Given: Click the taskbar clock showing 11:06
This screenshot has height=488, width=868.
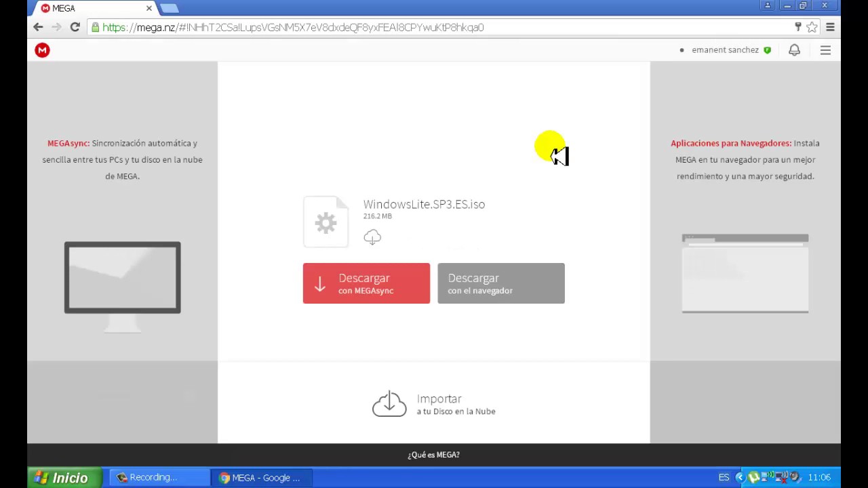Looking at the screenshot, I should click(x=819, y=478).
